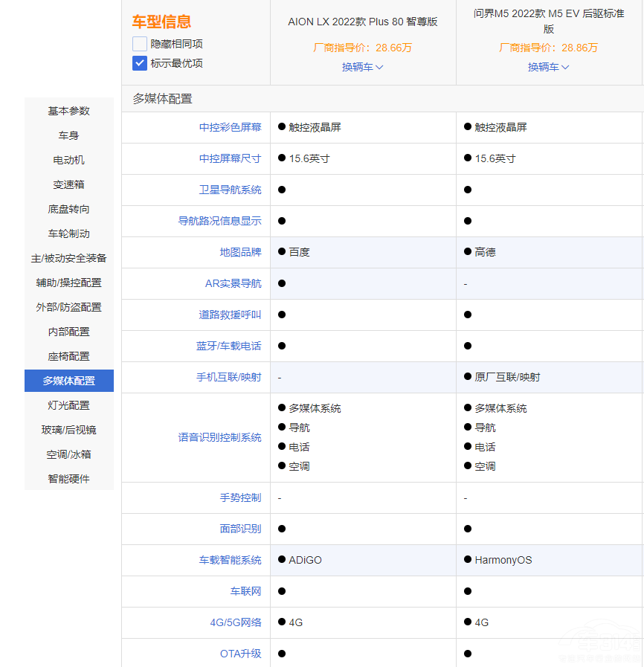Viewport: 644px width, 667px height.
Task: Open 换辆车 dropdown under AION LX
Action: click(362, 67)
